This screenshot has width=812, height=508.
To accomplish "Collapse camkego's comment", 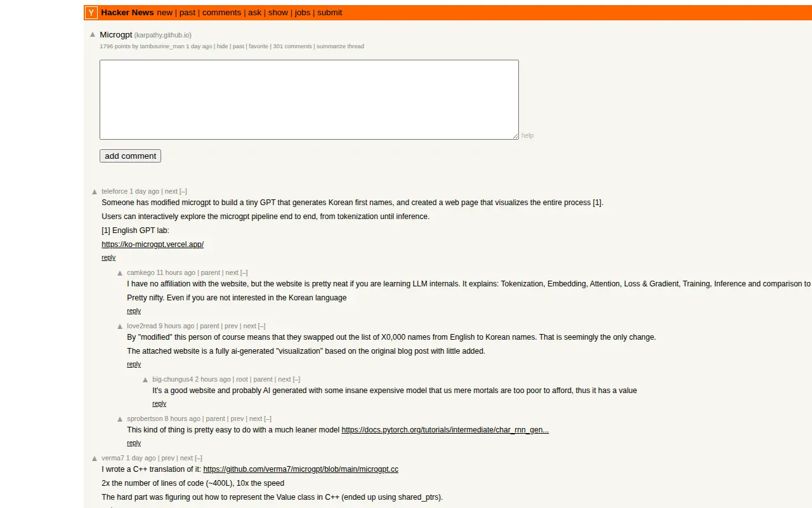I will pyautogui.click(x=244, y=272).
